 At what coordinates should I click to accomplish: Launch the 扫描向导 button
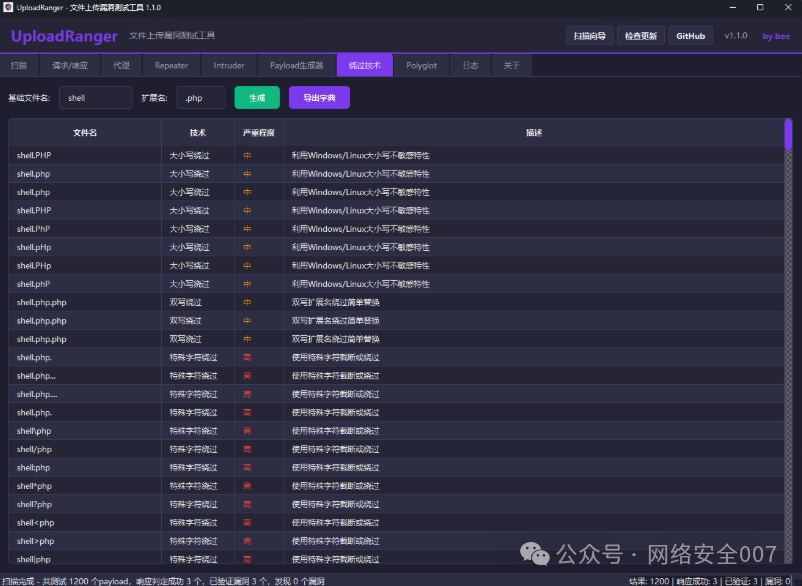click(x=589, y=36)
